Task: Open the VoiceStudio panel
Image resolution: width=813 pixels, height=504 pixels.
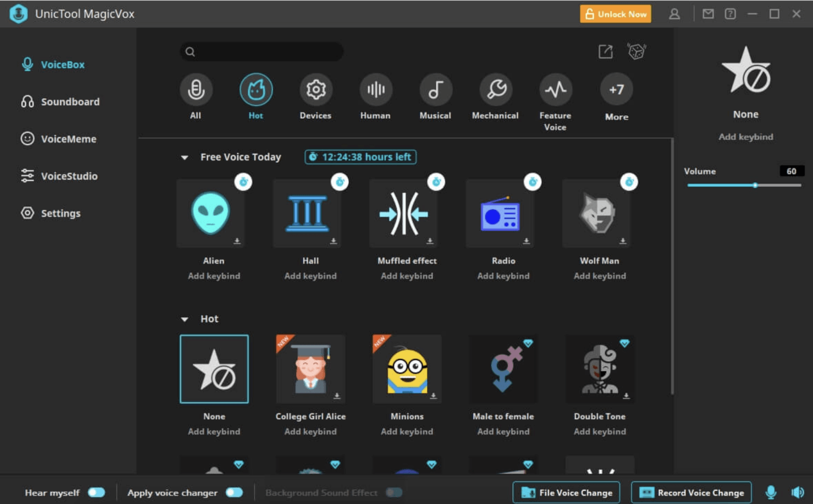Action: [66, 176]
